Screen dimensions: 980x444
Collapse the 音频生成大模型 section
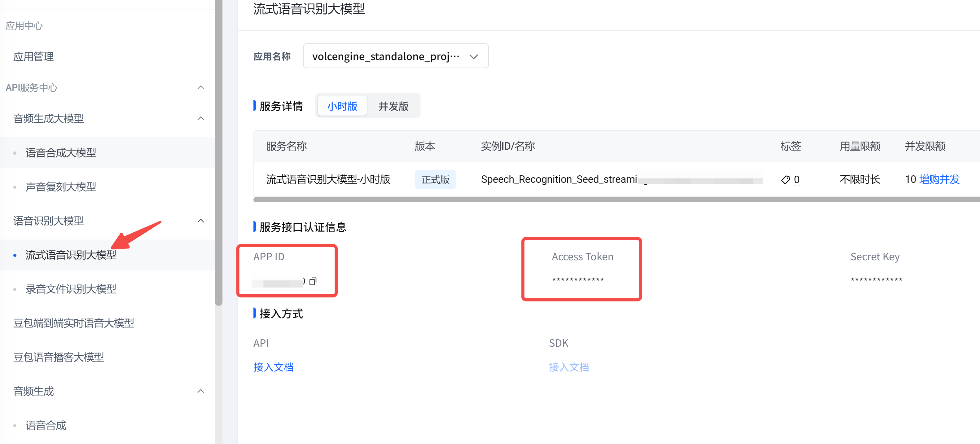pos(200,118)
